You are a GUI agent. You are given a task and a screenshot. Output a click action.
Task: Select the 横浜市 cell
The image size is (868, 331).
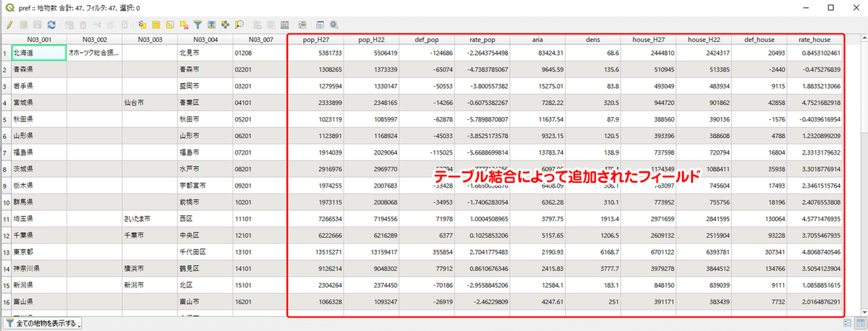click(149, 267)
